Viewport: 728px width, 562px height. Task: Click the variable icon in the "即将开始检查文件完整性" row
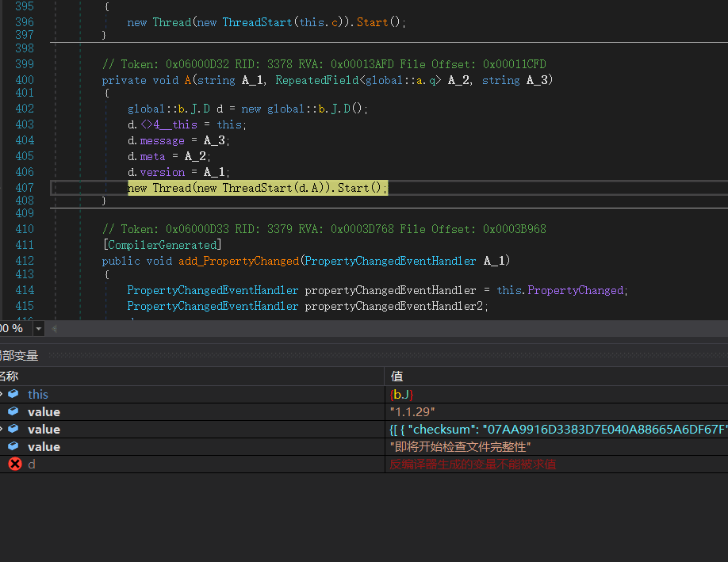coord(13,446)
